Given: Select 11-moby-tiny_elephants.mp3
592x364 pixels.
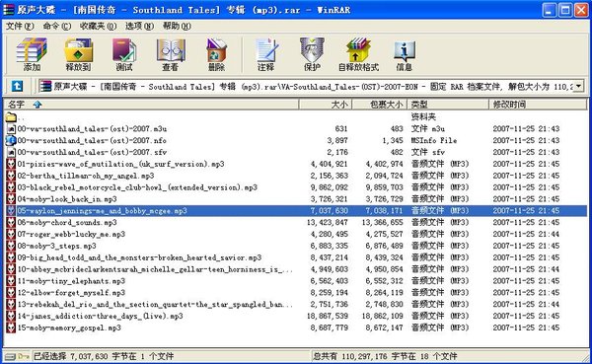Looking at the screenshot, I should pos(71,281).
